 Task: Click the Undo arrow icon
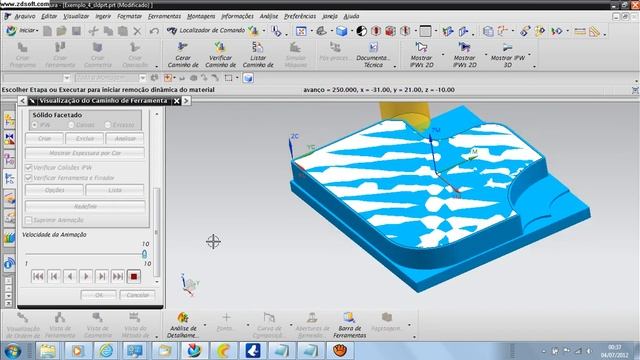click(154, 31)
